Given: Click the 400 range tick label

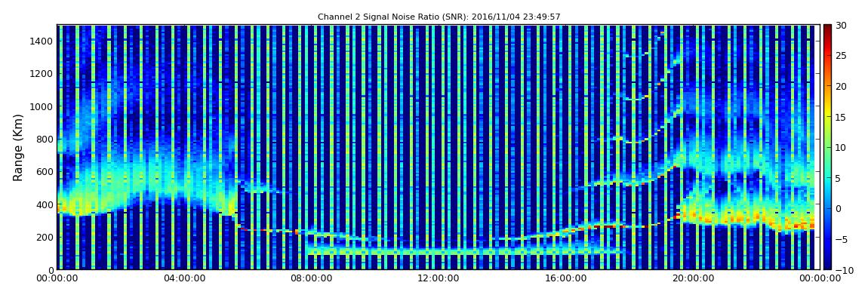Looking at the screenshot, I should [45, 204].
